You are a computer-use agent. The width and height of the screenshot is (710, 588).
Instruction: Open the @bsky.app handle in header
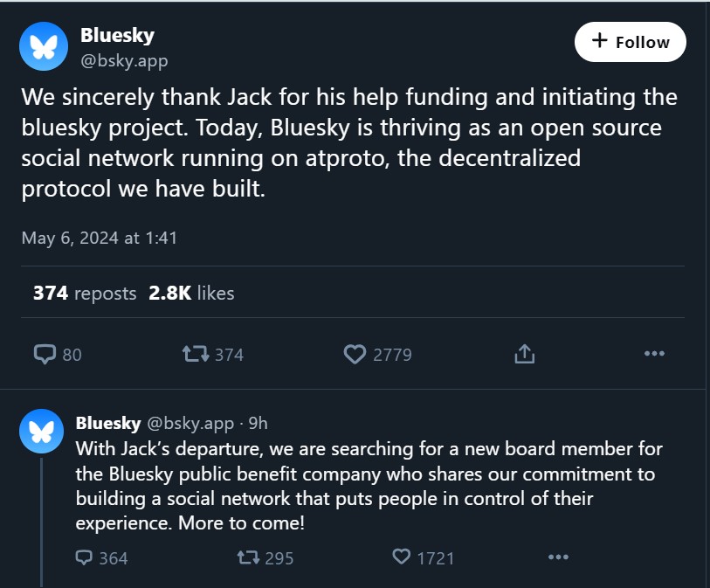(x=124, y=61)
